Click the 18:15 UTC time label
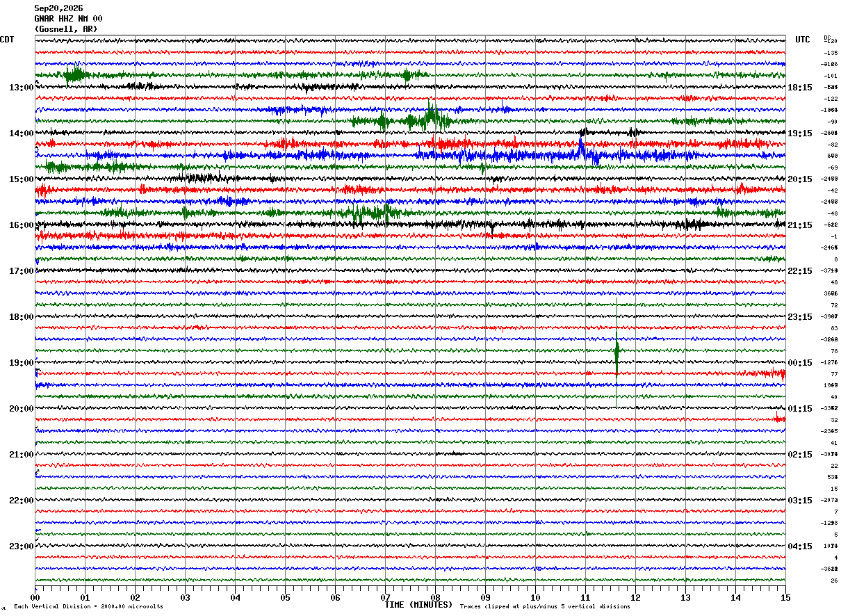Viewport: 841px width, 616px height. tap(800, 88)
